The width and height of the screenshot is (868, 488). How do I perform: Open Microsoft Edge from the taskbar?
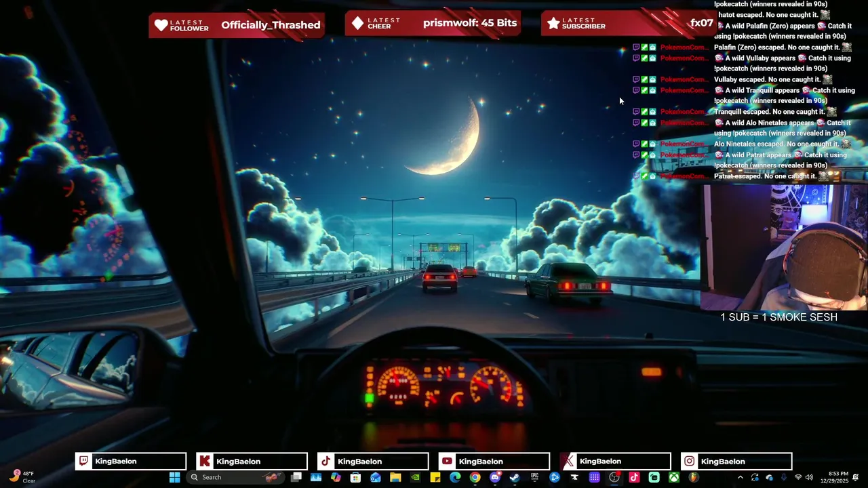click(x=455, y=477)
